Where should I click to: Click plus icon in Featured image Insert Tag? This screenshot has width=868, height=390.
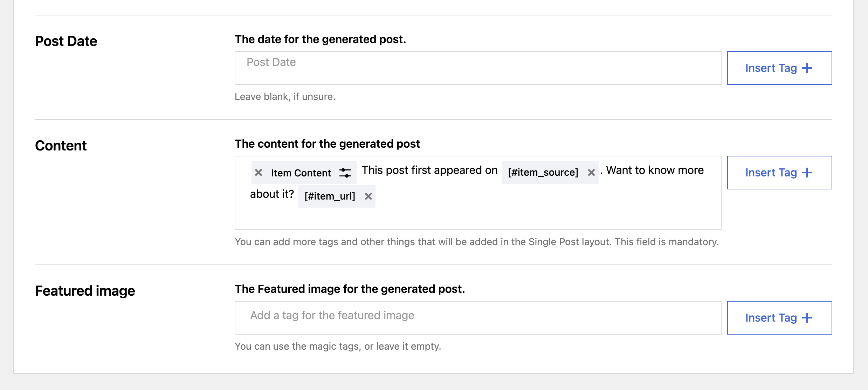tap(807, 318)
